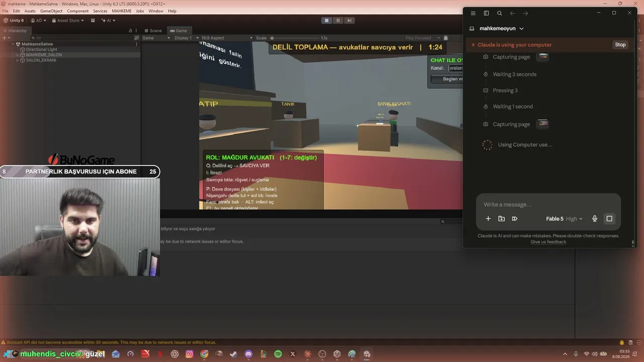Select Directional Light in the Hierarchy
The height and width of the screenshot is (362, 644).
pyautogui.click(x=41, y=50)
